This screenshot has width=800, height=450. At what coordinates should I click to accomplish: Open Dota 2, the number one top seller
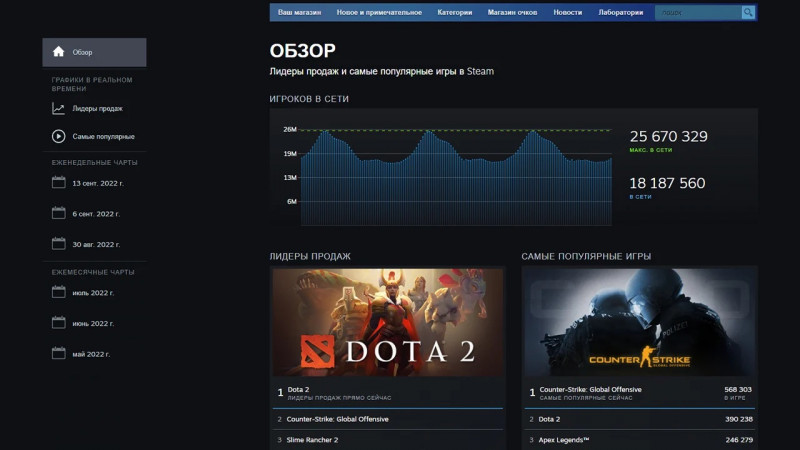tap(388, 393)
